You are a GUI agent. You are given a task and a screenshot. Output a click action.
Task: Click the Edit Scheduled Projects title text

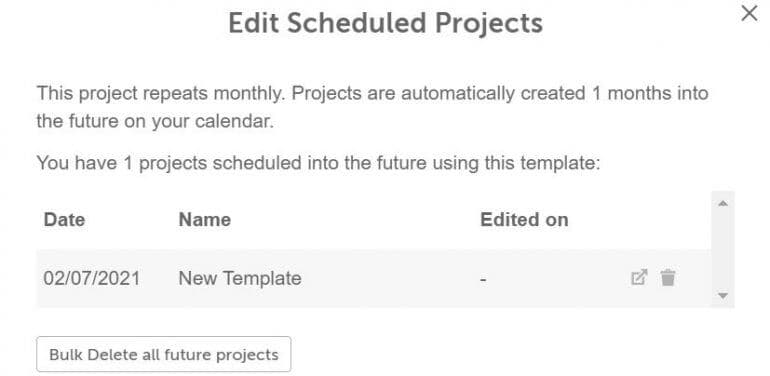pos(385,23)
